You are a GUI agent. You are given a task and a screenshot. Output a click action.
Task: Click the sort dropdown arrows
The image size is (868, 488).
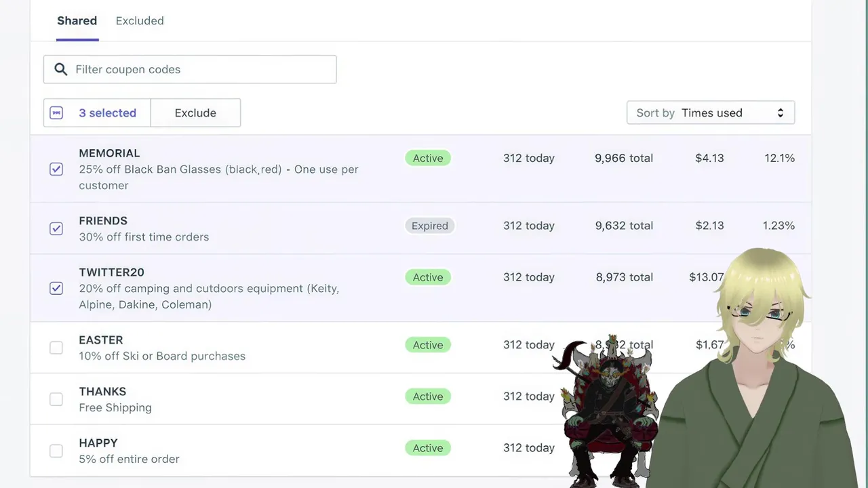pos(781,113)
